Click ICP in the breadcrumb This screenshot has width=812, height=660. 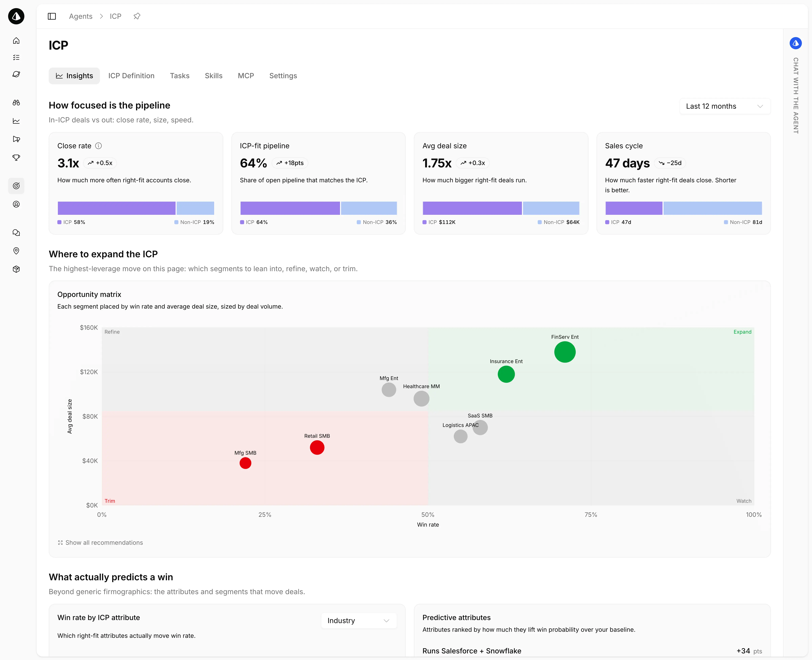coord(116,16)
